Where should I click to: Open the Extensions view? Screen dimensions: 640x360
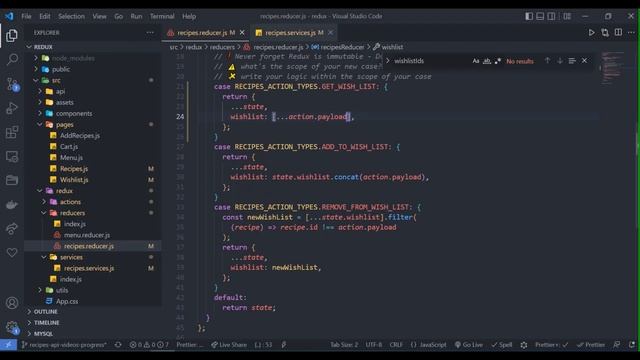pos(12,132)
